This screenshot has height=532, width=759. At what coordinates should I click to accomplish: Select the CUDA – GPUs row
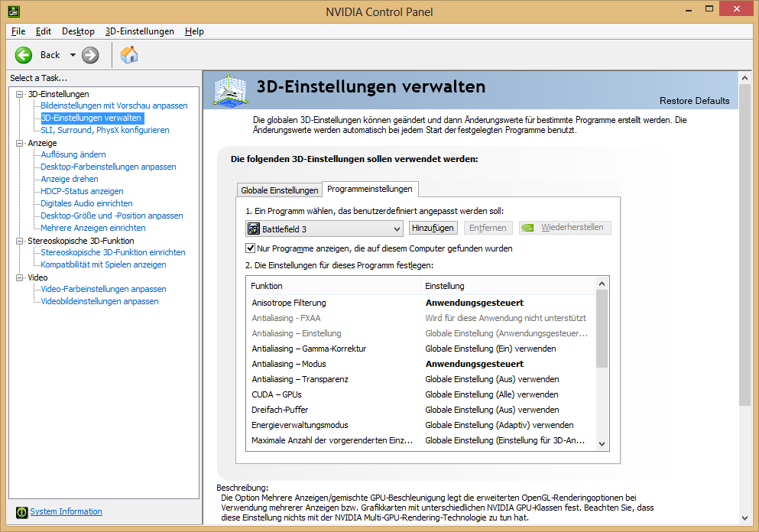(420, 394)
